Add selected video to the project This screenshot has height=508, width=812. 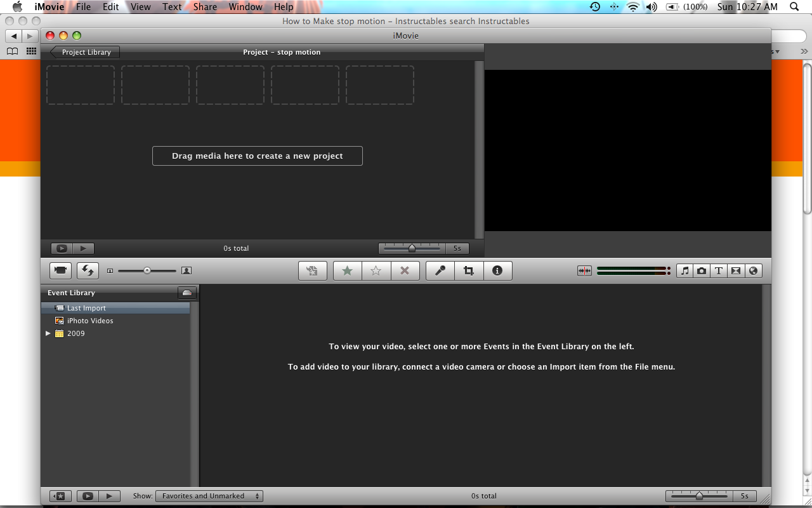[x=313, y=271]
